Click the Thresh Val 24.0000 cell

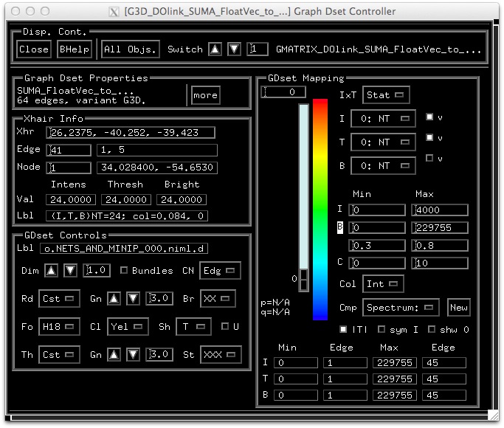(x=126, y=199)
